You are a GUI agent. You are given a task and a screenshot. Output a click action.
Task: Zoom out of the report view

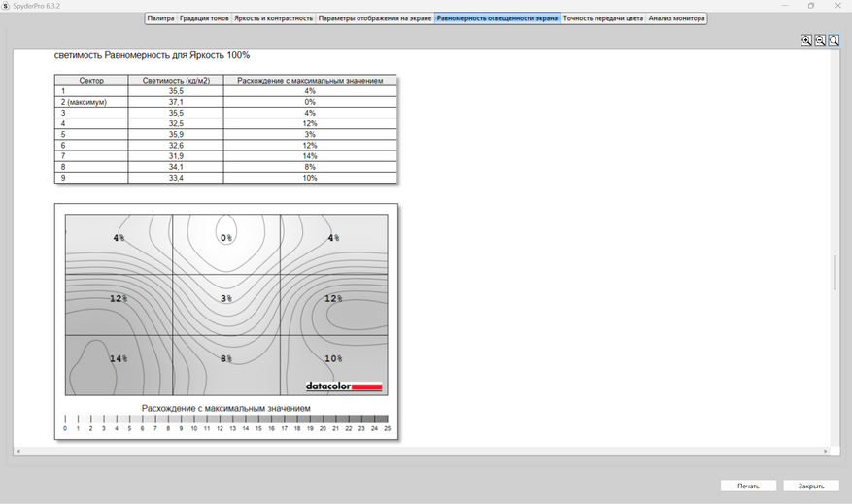tap(820, 40)
